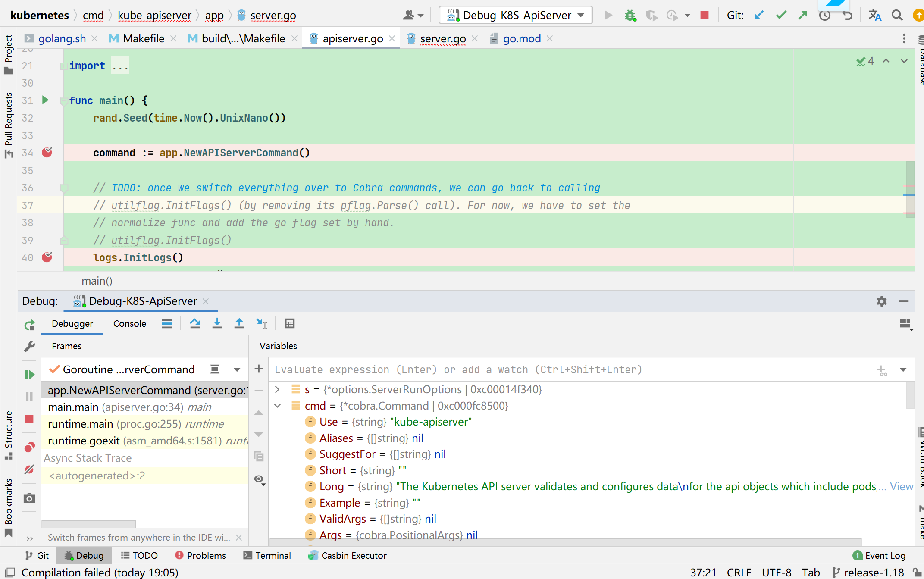Switch to golang.sh editor tab
Image resolution: width=924 pixels, height=579 pixels.
click(62, 38)
